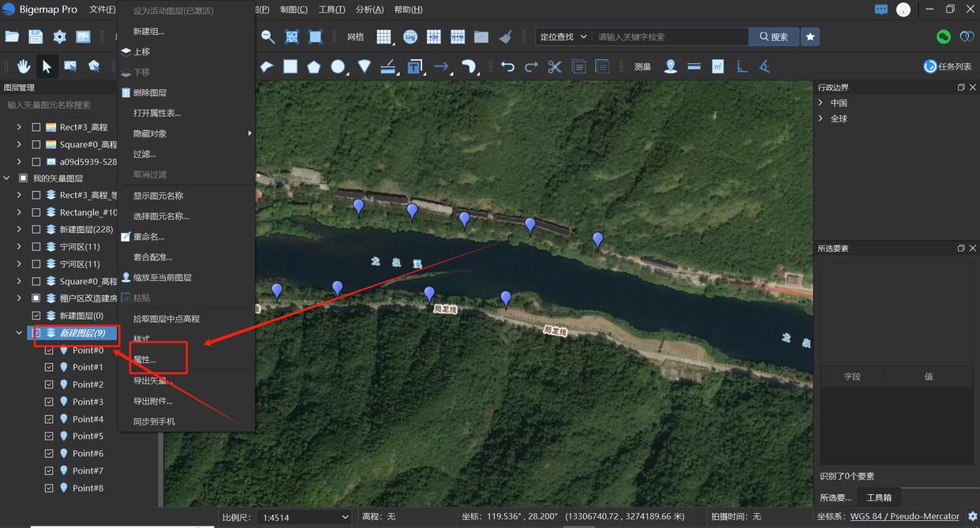Toggle checkbox for 我的矢量图层 group
980x528 pixels.
23,178
